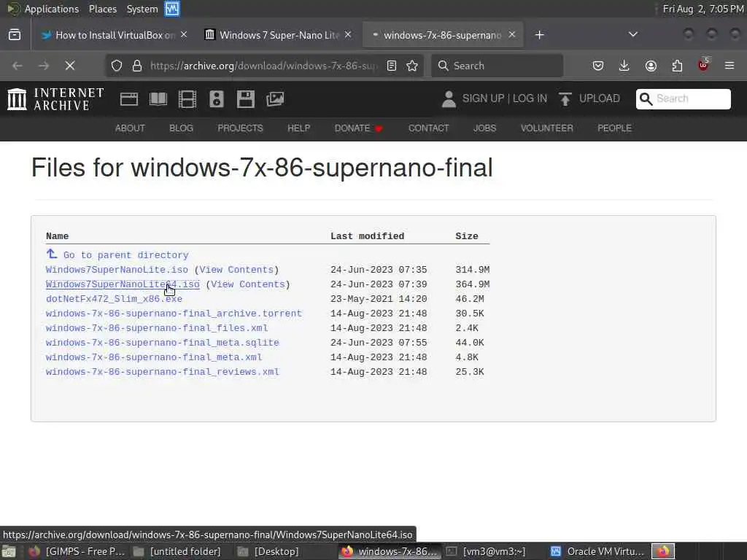Viewport: 747px width, 560px height.
Task: Download Windows7SuperNanoLite.iso
Action: 117,270
